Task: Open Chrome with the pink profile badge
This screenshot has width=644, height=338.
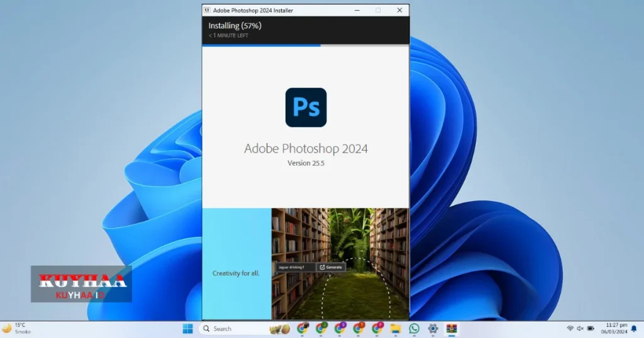Action: pos(377,328)
